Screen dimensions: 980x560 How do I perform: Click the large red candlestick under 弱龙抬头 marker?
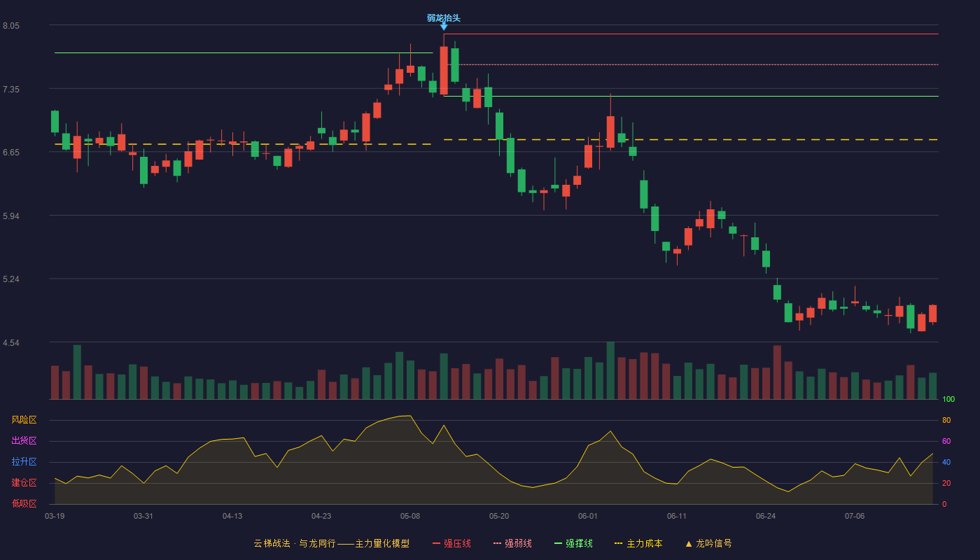(x=444, y=70)
